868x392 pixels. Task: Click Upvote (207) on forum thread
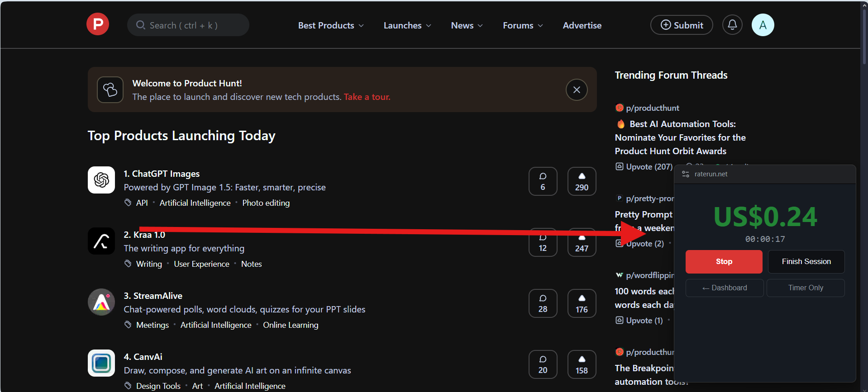[644, 167]
